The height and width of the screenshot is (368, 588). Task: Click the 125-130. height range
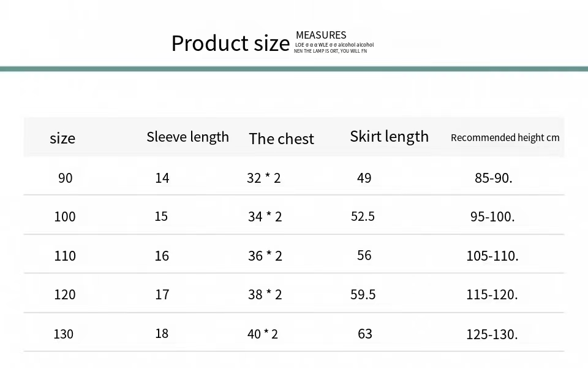click(492, 334)
